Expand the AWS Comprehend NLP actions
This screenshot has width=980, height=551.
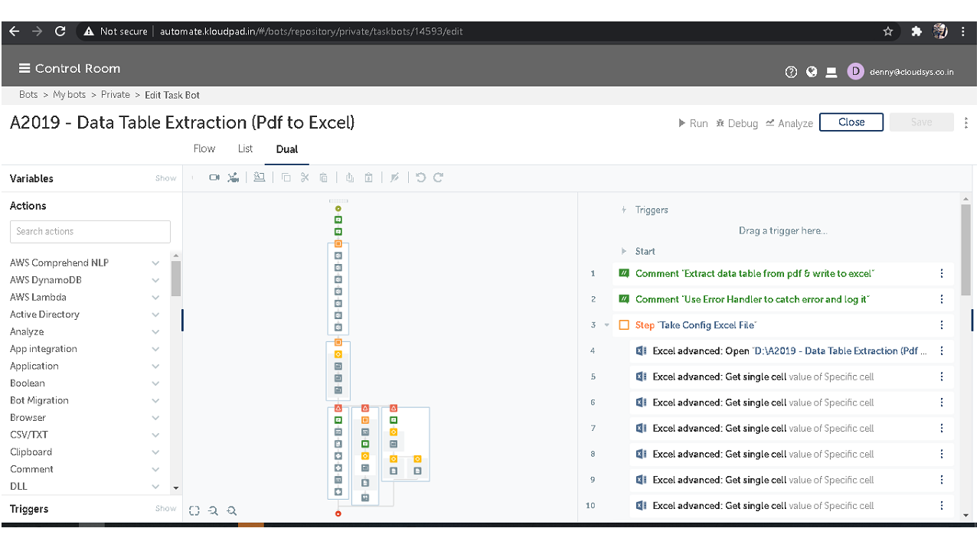point(155,262)
